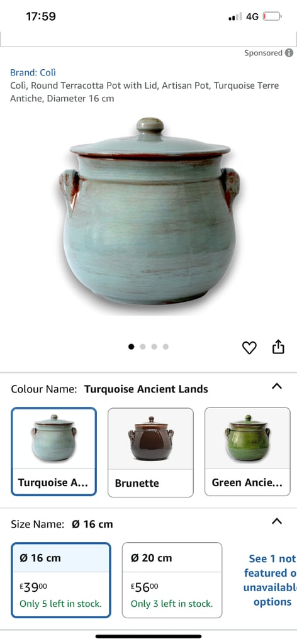Select the Ø 16 cm size option

(x=61, y=580)
